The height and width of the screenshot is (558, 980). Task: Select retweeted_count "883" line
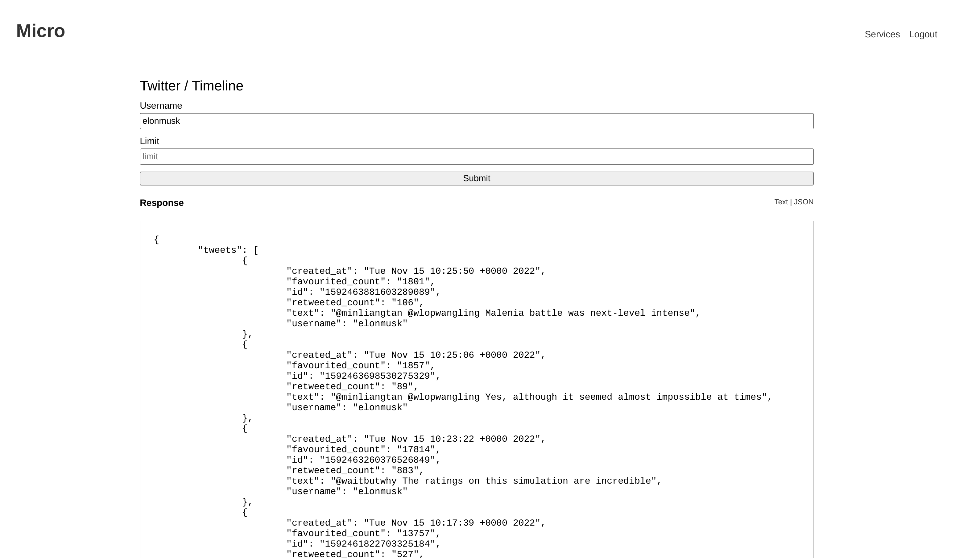pyautogui.click(x=355, y=471)
